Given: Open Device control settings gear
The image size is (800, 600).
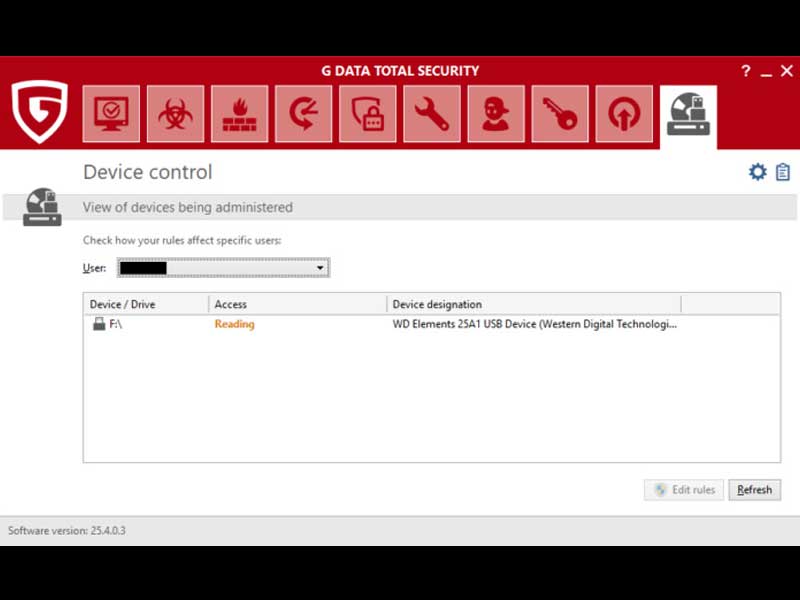Looking at the screenshot, I should pos(757,172).
